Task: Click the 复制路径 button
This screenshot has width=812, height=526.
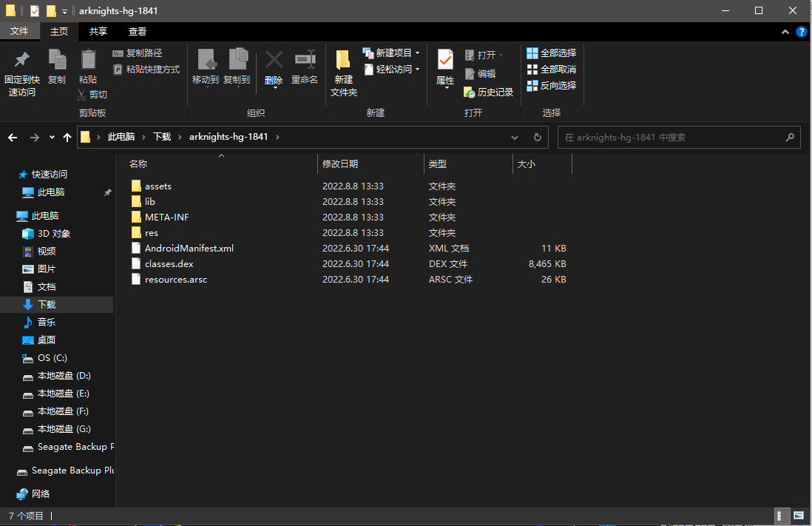Action: pyautogui.click(x=138, y=53)
